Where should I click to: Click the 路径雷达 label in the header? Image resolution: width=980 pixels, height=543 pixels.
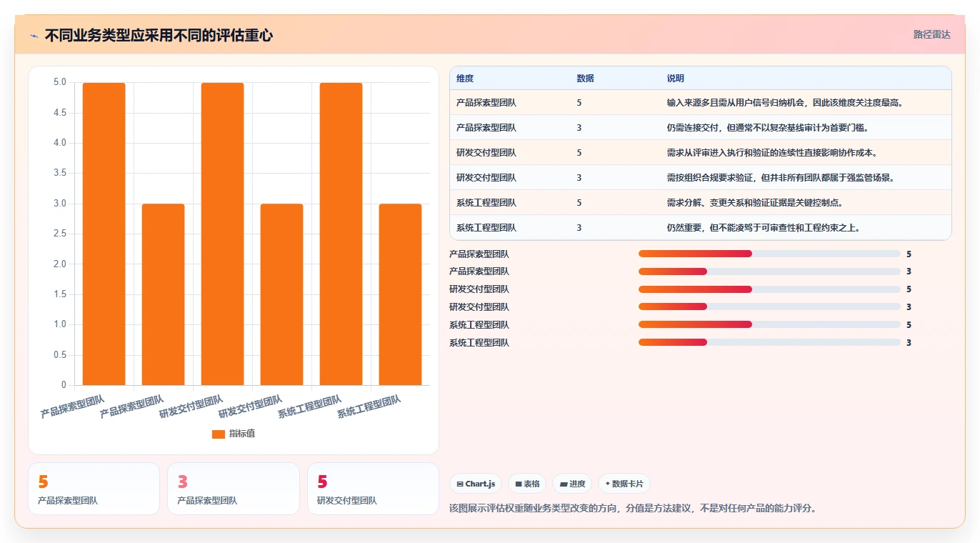(931, 34)
